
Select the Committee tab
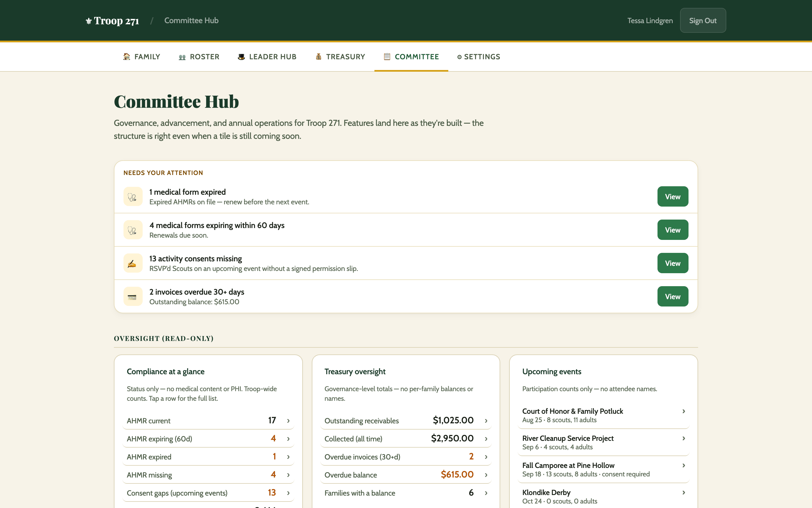411,57
